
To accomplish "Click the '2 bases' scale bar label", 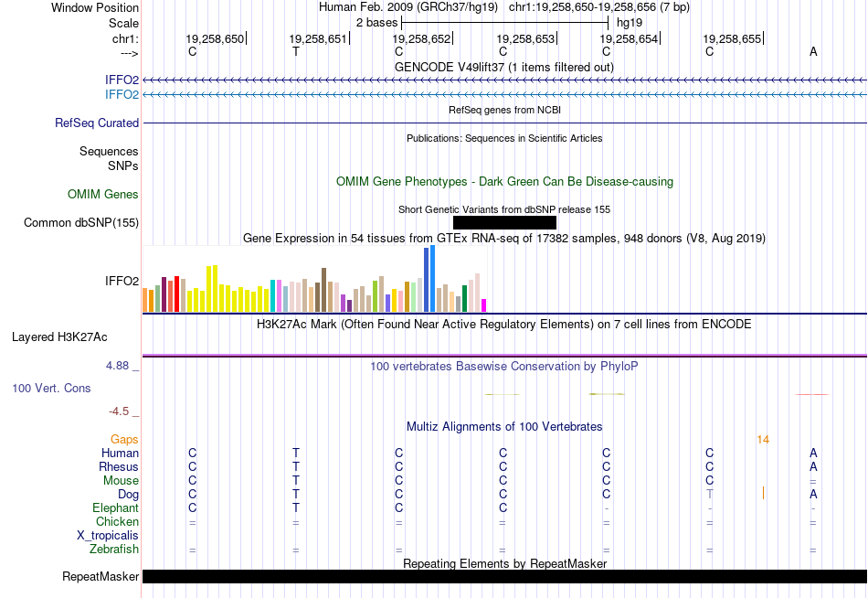I will point(377,23).
